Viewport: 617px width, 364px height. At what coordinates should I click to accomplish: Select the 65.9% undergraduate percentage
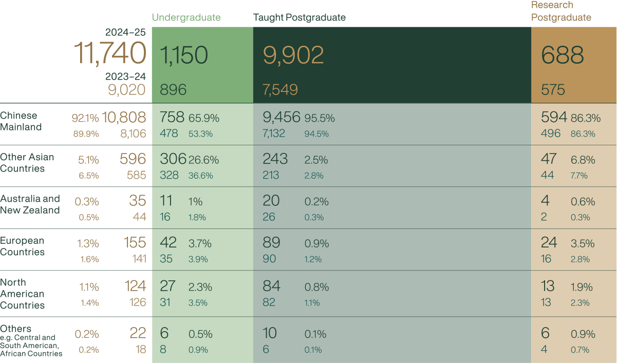click(204, 118)
